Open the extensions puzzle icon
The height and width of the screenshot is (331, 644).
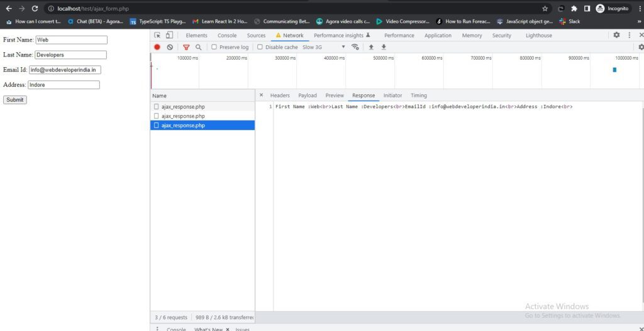[574, 9]
